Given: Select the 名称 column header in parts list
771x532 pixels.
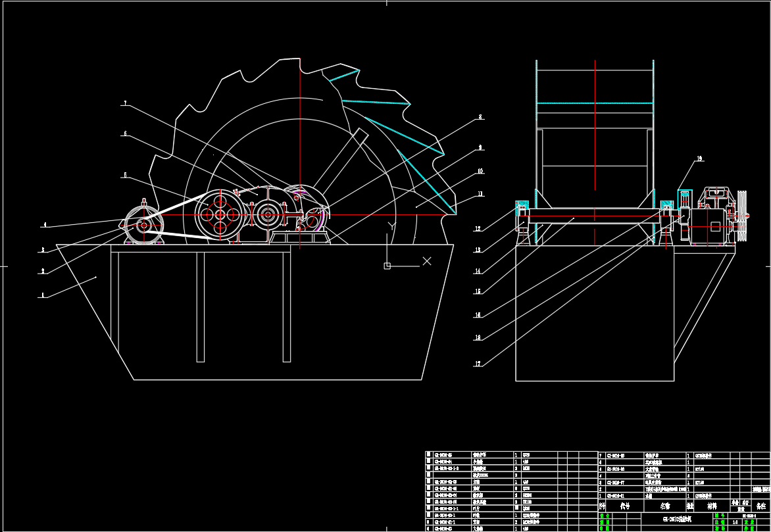Looking at the screenshot, I should click(x=664, y=506).
